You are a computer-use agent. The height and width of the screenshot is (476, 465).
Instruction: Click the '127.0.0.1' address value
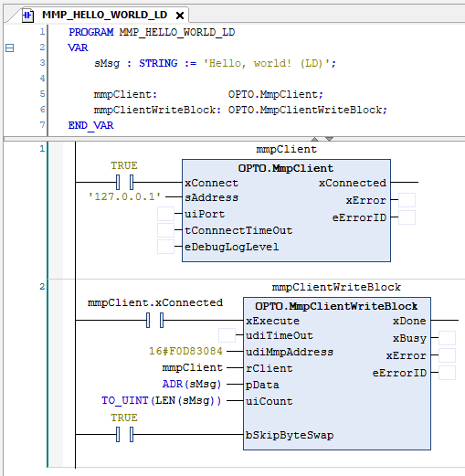pyautogui.click(x=124, y=196)
